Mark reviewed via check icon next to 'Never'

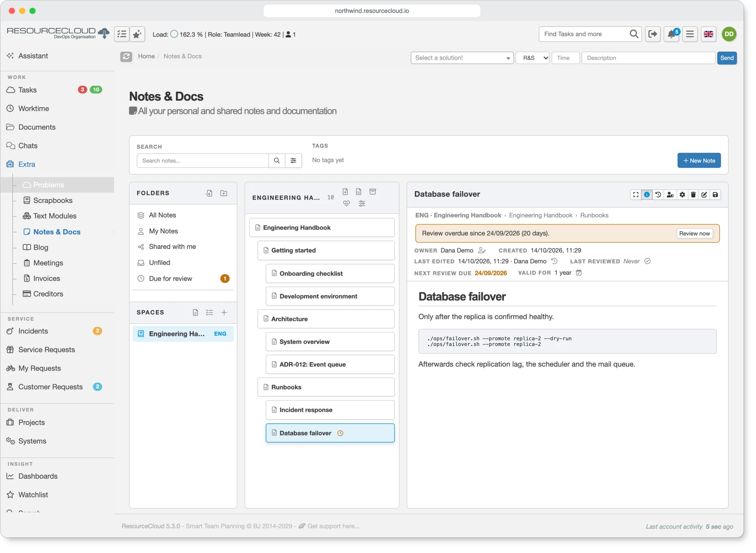point(647,261)
